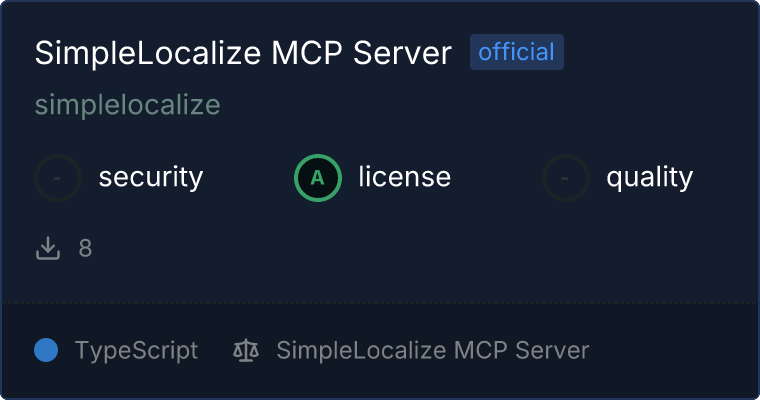Click the blue official badge
This screenshot has width=760, height=400.
[517, 52]
